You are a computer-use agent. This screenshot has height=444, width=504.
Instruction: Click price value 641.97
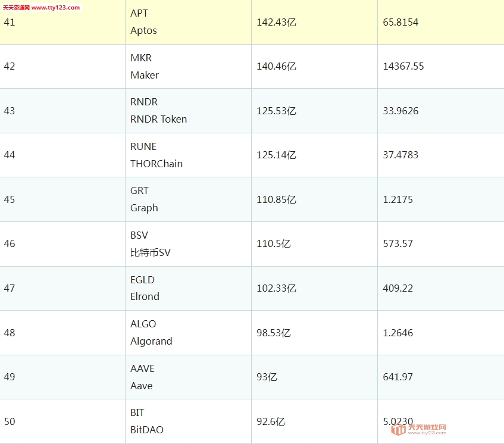coord(397,377)
